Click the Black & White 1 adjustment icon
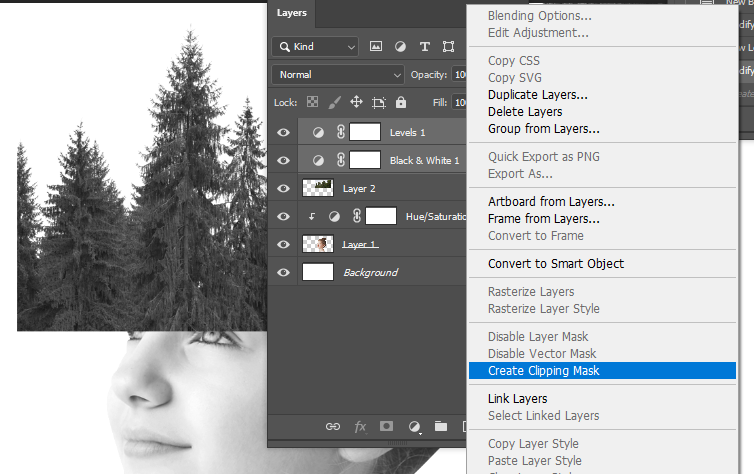 coord(318,161)
